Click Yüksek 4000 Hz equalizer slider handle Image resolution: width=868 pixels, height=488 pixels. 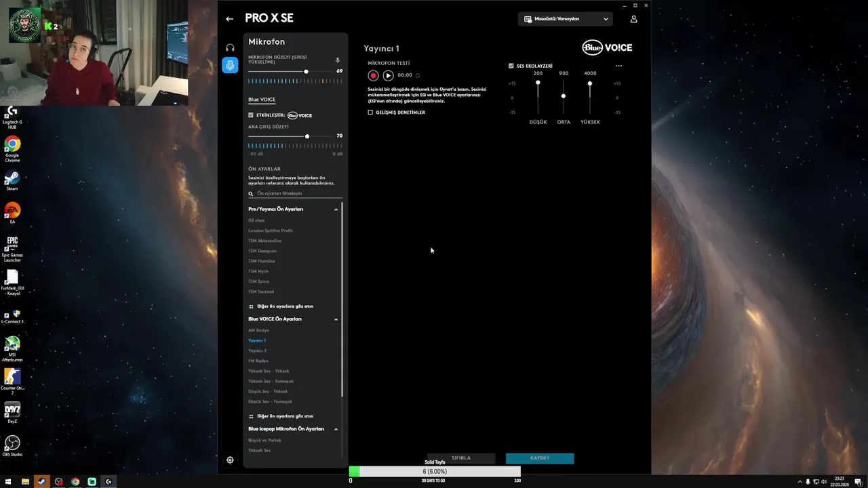pyautogui.click(x=589, y=83)
